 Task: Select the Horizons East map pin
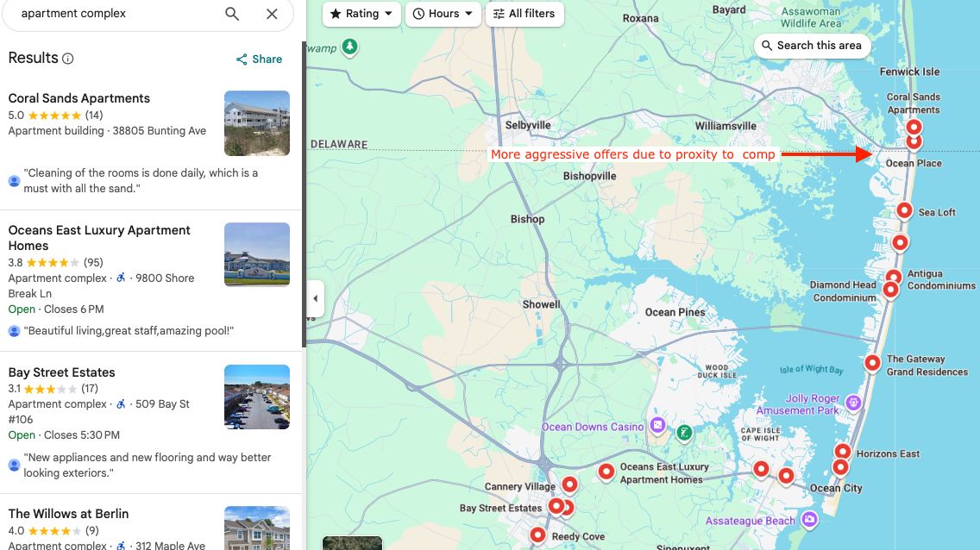tap(843, 451)
